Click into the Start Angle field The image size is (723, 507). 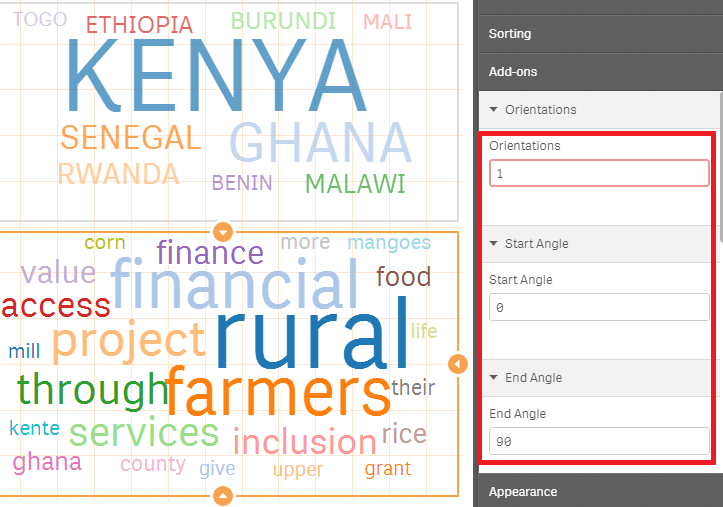[x=599, y=307]
